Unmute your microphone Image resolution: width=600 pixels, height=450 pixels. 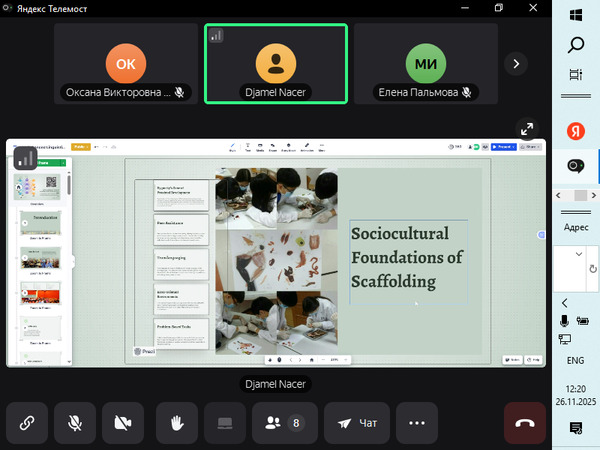coord(75,423)
